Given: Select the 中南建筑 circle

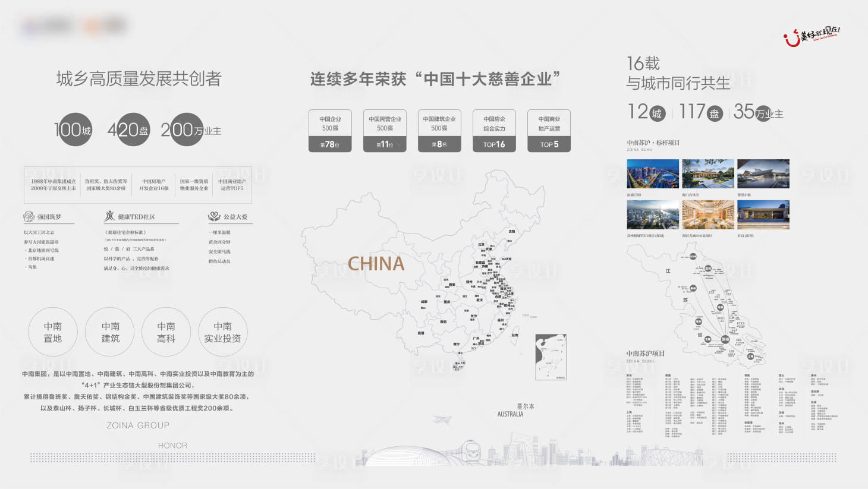Looking at the screenshot, I should click(110, 332).
